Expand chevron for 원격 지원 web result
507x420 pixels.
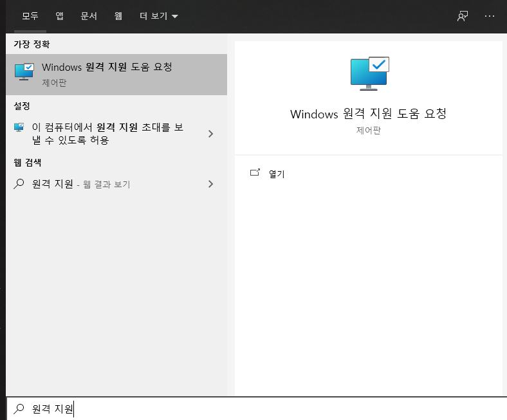tap(211, 184)
